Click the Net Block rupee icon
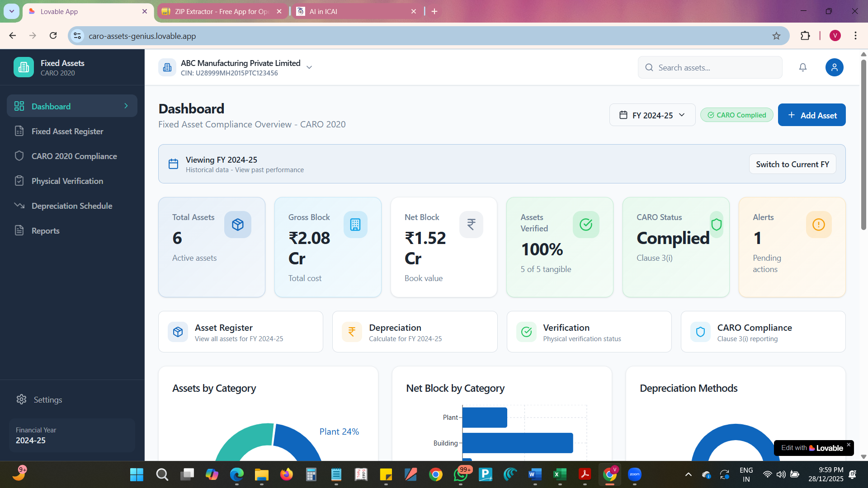The height and width of the screenshot is (488, 868). point(471,225)
